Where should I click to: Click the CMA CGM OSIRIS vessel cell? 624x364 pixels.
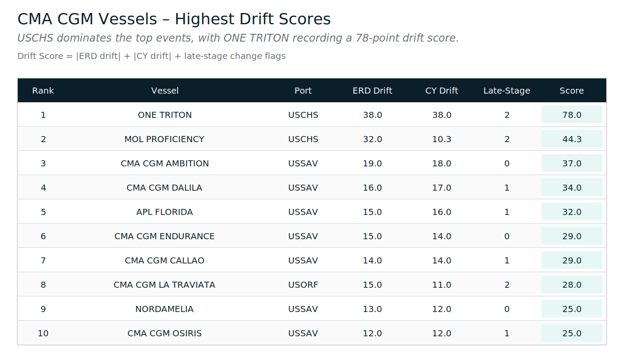pyautogui.click(x=164, y=333)
